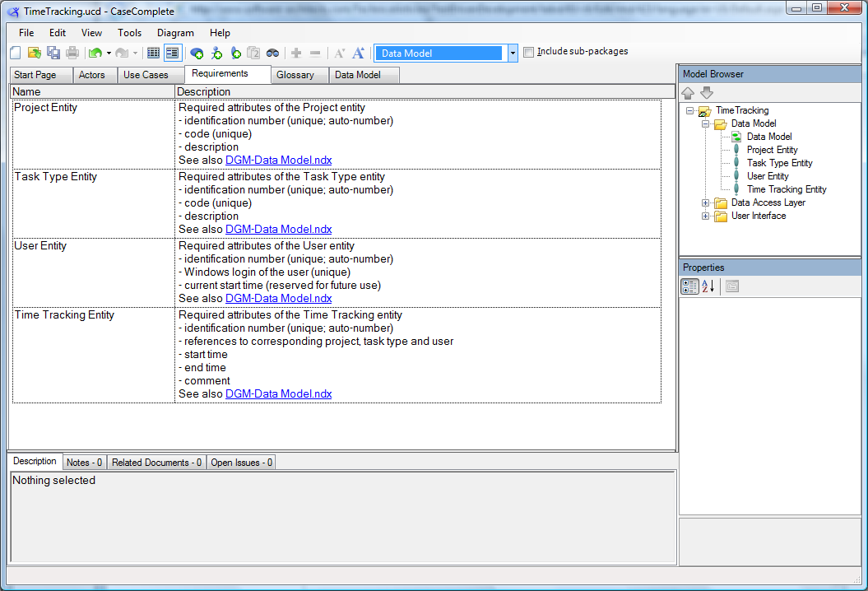868x591 pixels.
Task: Click the Duplicate/paste item icon
Action: (x=253, y=54)
